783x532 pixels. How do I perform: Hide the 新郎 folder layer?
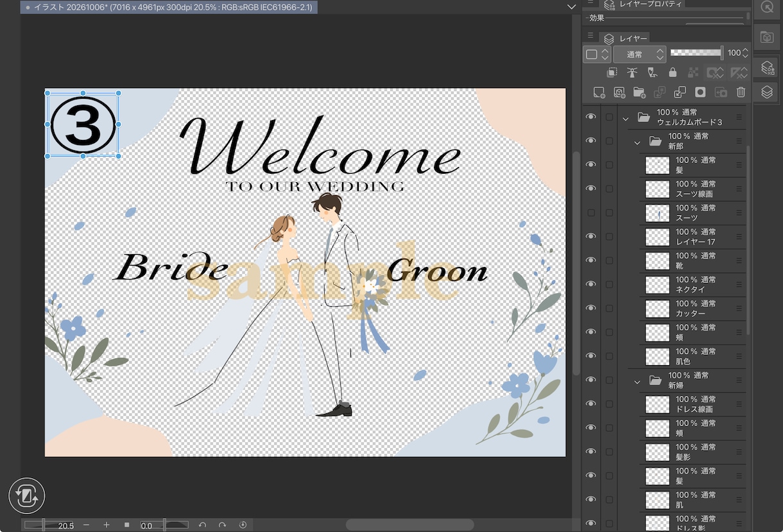coord(591,141)
